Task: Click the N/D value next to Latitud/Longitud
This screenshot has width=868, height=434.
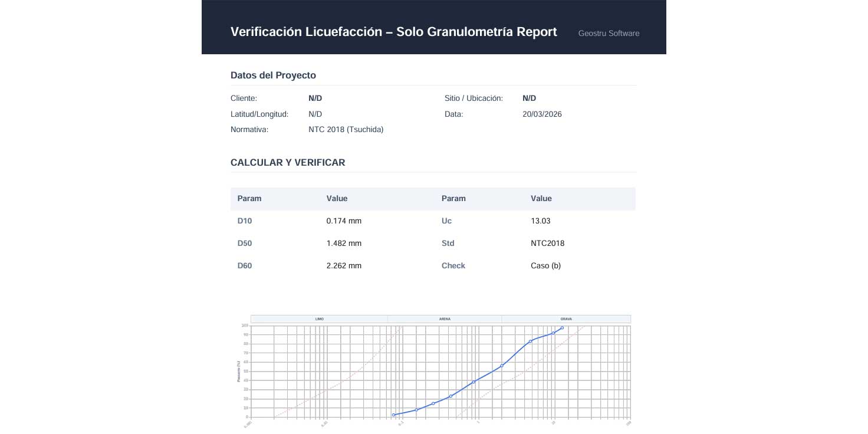Action: click(315, 114)
